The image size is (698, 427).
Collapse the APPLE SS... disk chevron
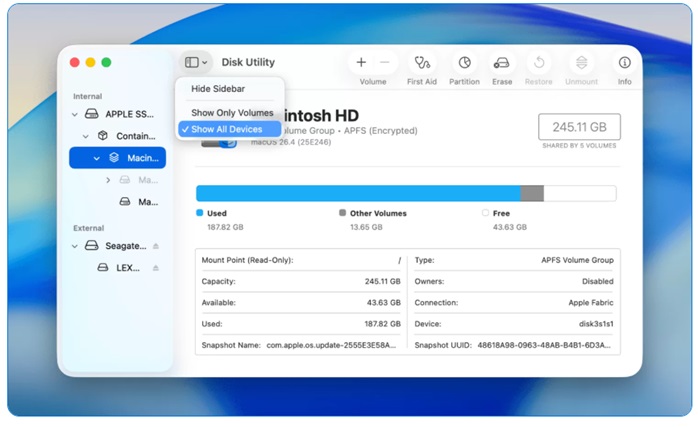click(75, 114)
